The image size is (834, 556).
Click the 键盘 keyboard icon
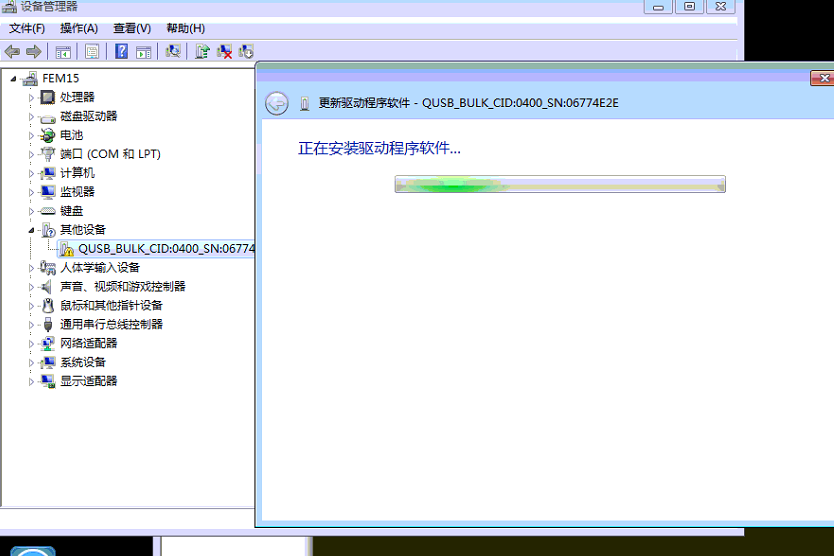coord(48,211)
